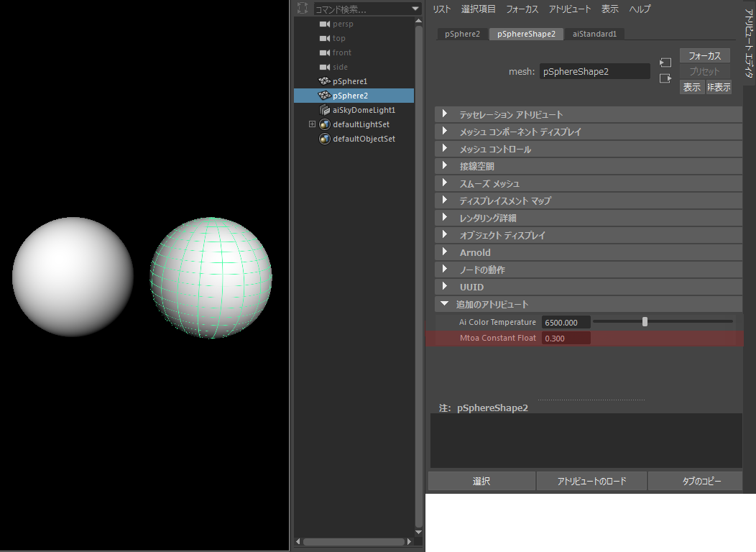Open the コマンド検索 dropdown arrow
756x552 pixels.
(415, 9)
